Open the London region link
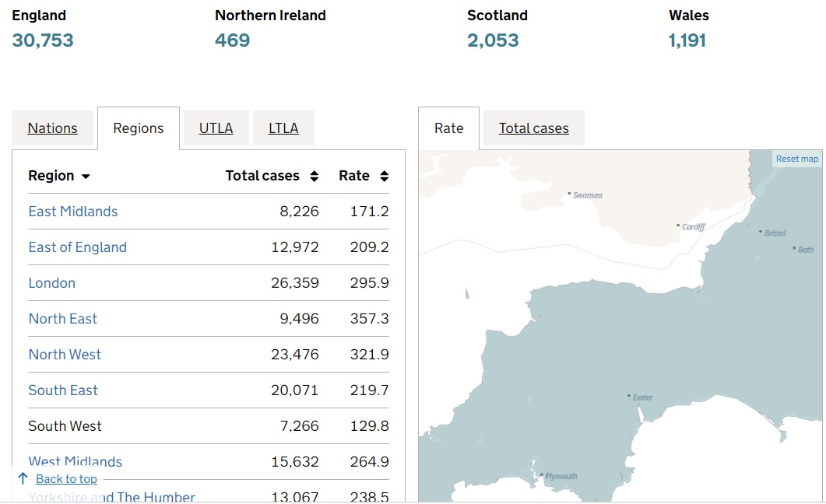 point(52,283)
